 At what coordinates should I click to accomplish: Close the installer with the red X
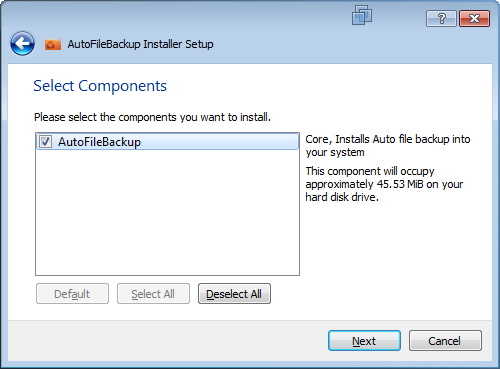click(474, 18)
